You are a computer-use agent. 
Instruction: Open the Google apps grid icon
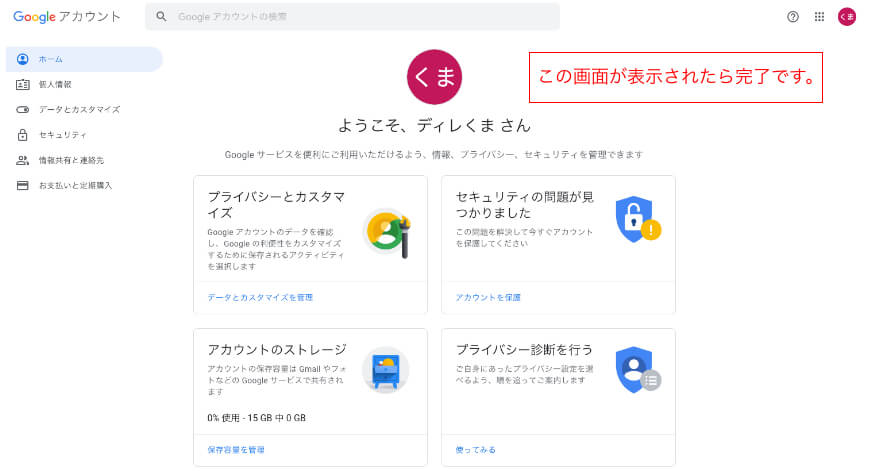coord(819,17)
